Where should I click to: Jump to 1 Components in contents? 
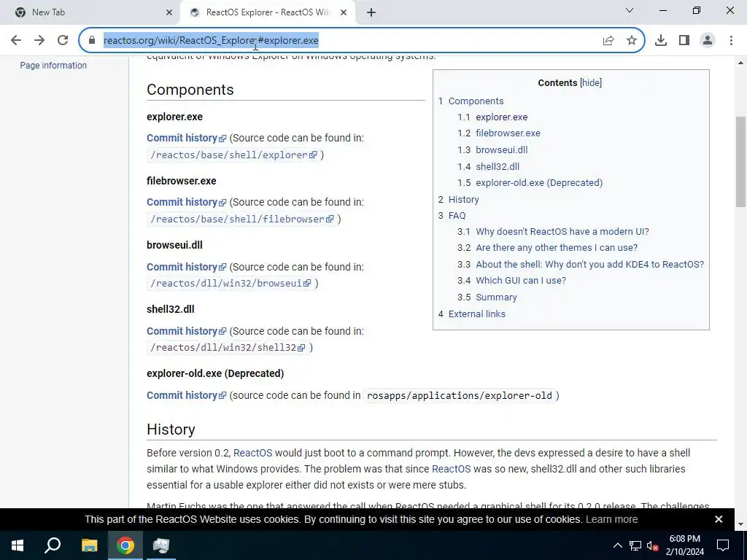[x=471, y=101]
